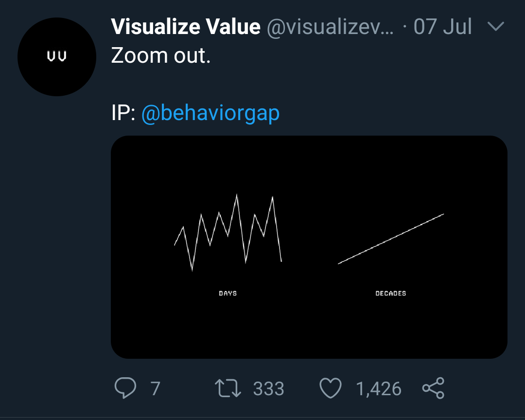Click the reply speech bubble icon

[125, 388]
